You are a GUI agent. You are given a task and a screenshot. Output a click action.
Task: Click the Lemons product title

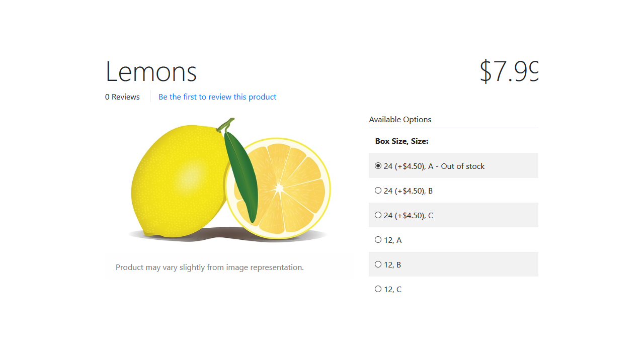point(151,71)
